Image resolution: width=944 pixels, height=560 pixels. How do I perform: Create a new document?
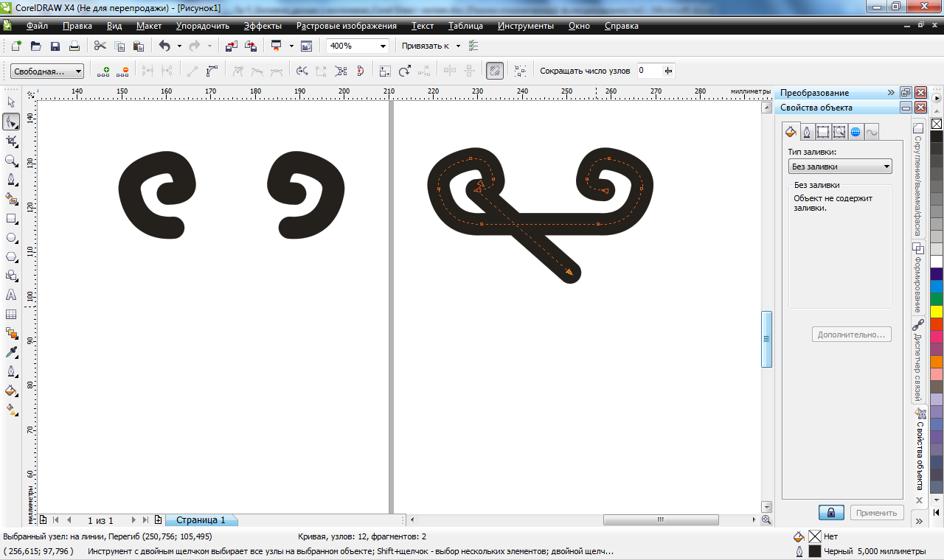pyautogui.click(x=16, y=46)
